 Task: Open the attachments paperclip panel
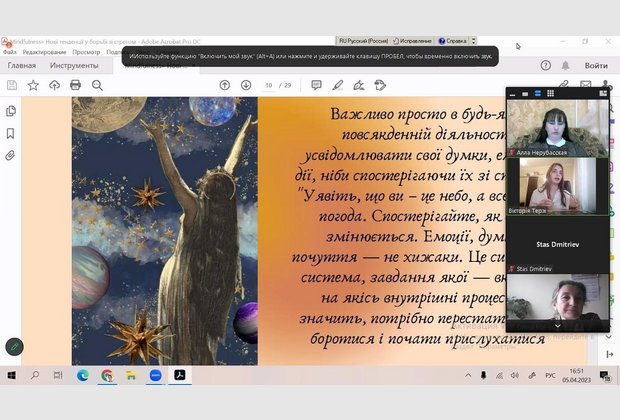click(11, 155)
